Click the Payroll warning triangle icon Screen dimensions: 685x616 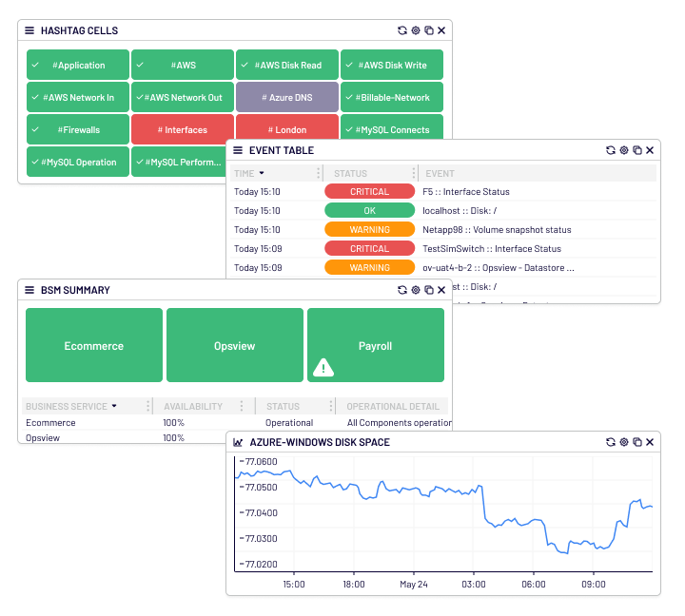(323, 367)
